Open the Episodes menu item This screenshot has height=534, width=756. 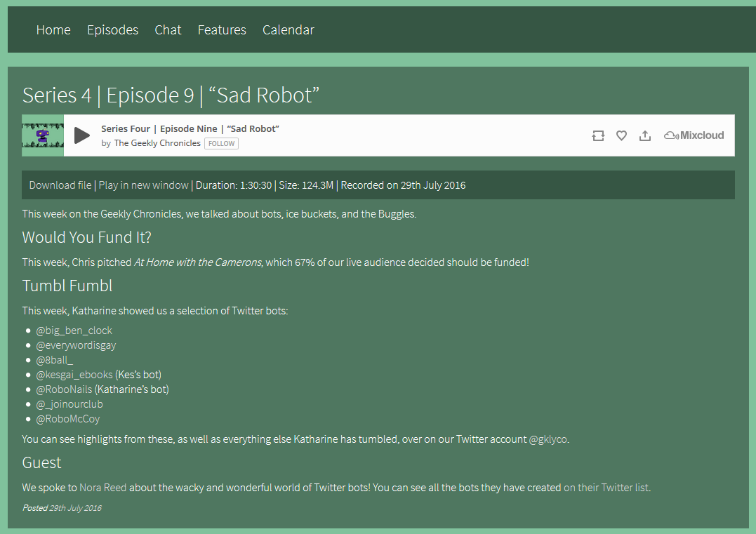(x=113, y=30)
